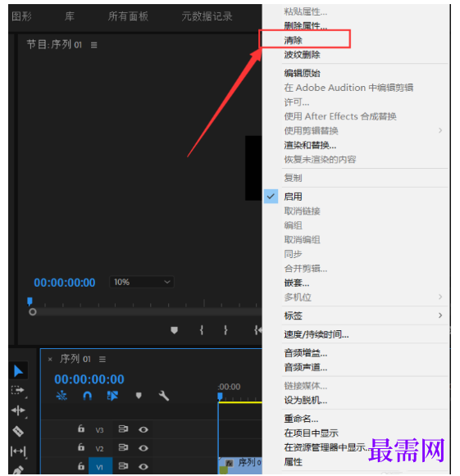Image resolution: width=460 pixels, height=476 pixels.
Task: Switch to 图形 workspace
Action: 21,16
